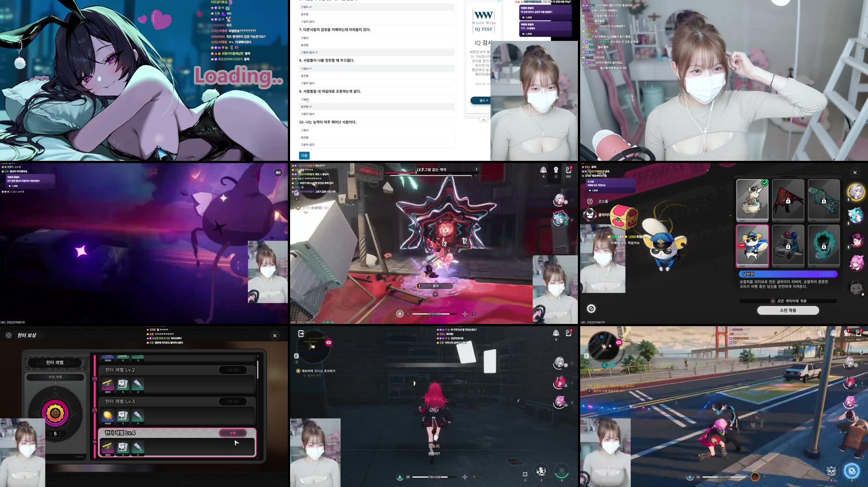Click the '열기' button in IQ test ad
Viewport: 868px width, 487px height.
pyautogui.click(x=480, y=101)
